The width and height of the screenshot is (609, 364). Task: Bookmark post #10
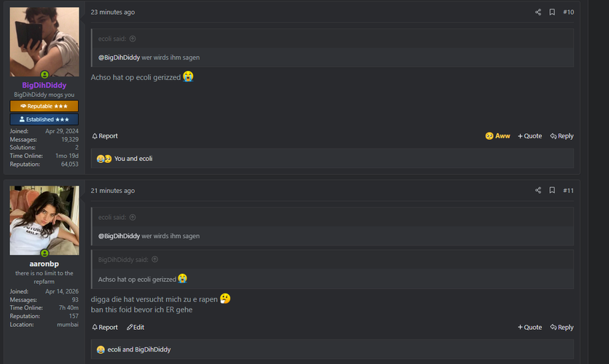pos(552,12)
